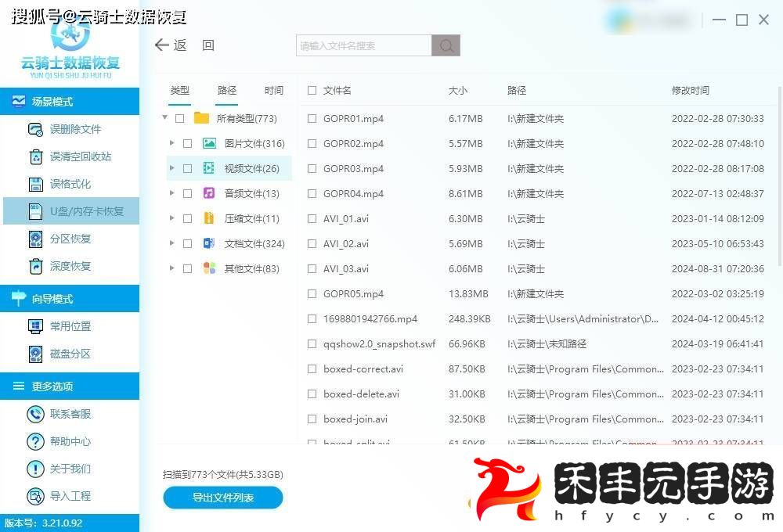Expand the 音频文件 tree node
The width and height of the screenshot is (783, 532).
click(x=171, y=193)
